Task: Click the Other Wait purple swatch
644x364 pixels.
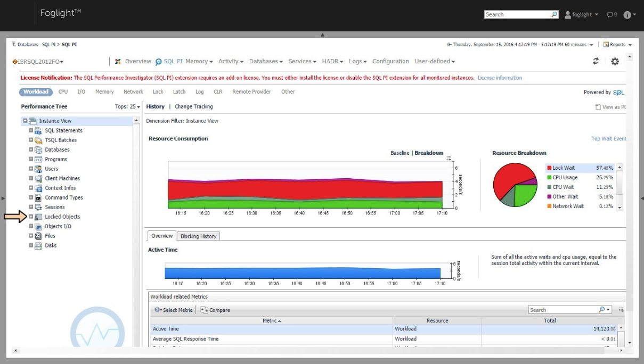Action: click(x=549, y=196)
